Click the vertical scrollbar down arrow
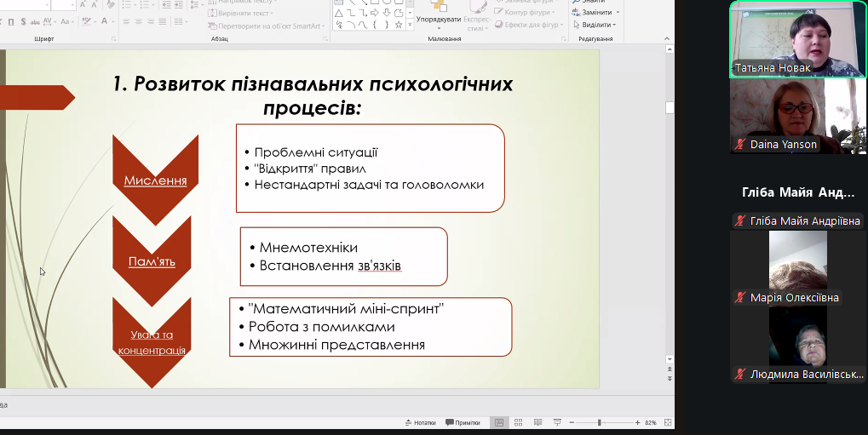 pos(670,360)
